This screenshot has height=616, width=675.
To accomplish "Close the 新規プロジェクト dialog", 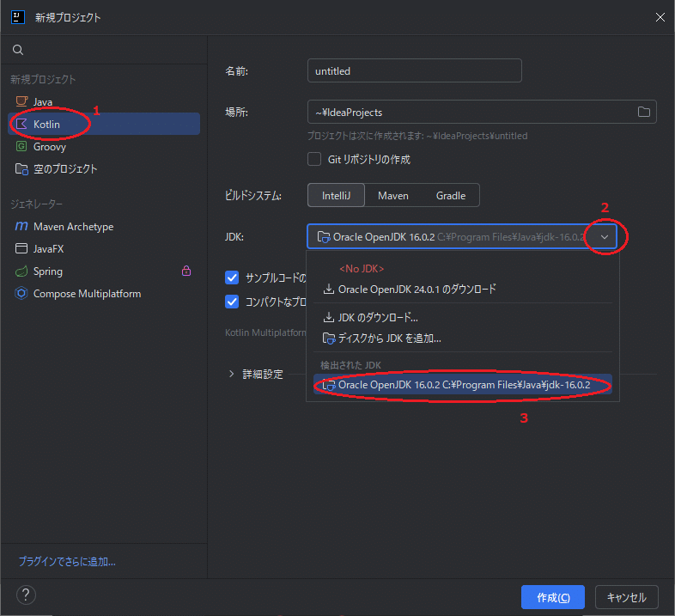I will point(660,17).
